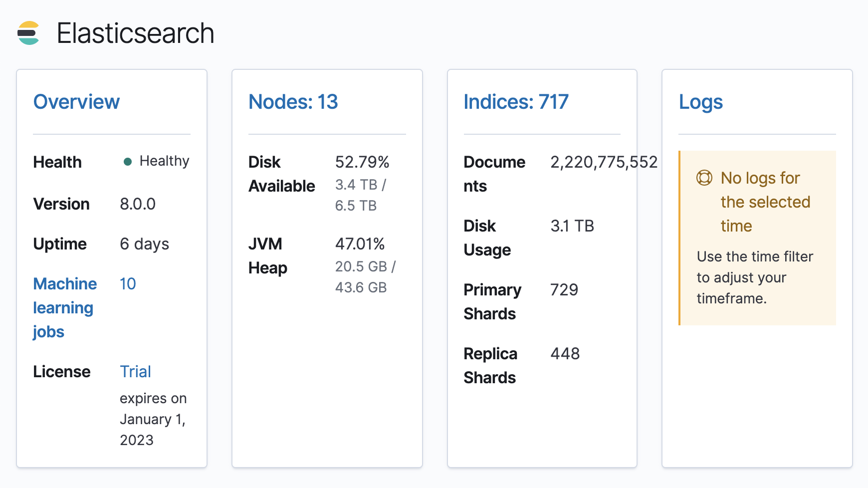Click disk usage value 3.1 TB
Viewport: 868px width, 488px height.
[x=572, y=226]
